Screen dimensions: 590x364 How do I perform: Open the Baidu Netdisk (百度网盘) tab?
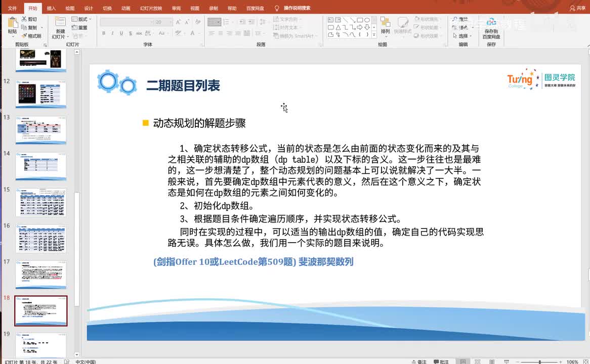[255, 8]
